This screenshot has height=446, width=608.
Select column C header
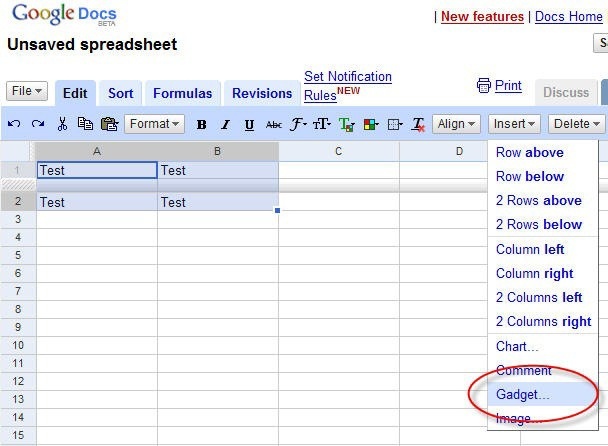(339, 151)
